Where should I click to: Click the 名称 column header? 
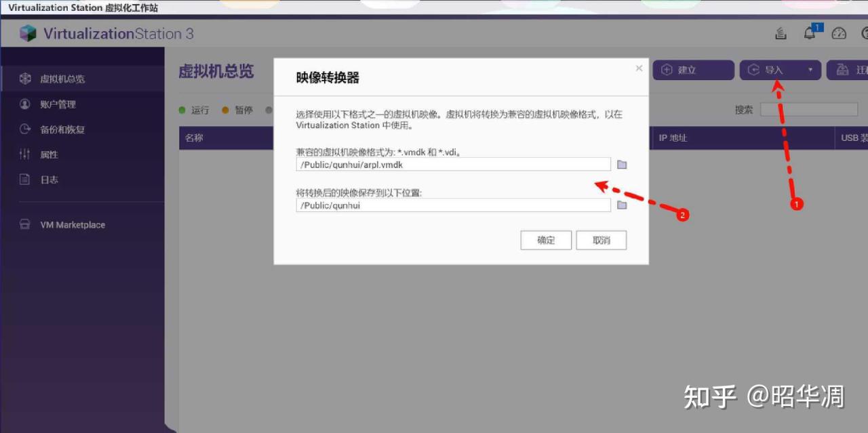(x=194, y=138)
